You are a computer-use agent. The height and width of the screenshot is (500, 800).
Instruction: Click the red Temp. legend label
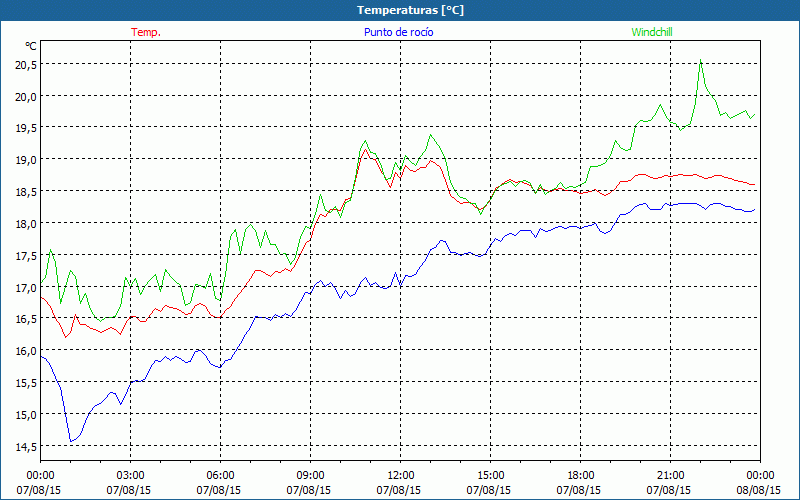pyautogui.click(x=146, y=32)
